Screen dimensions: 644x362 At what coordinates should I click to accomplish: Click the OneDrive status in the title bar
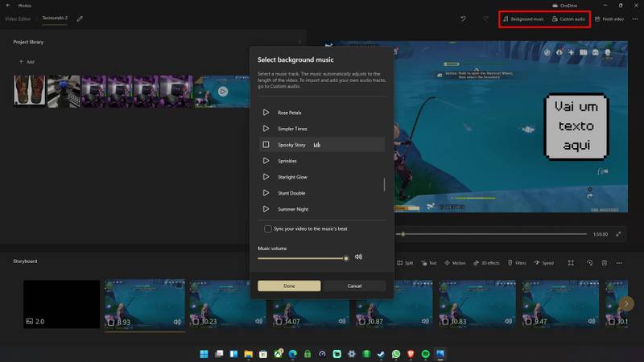coord(565,6)
